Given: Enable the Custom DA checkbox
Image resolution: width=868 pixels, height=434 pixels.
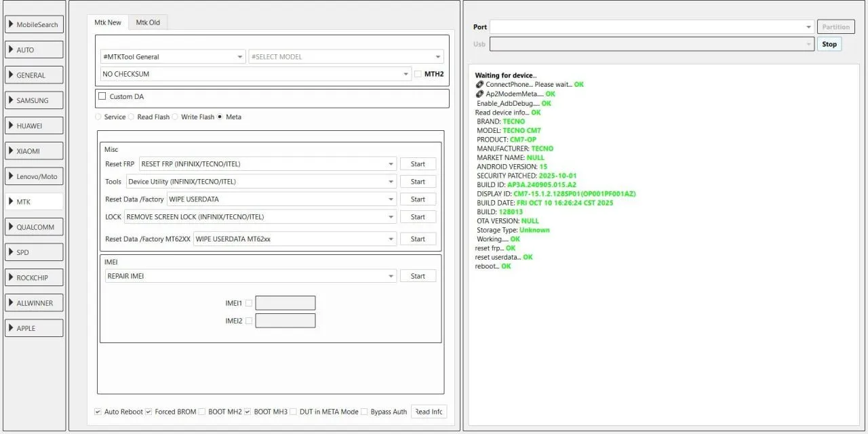Looking at the screenshot, I should coord(102,96).
